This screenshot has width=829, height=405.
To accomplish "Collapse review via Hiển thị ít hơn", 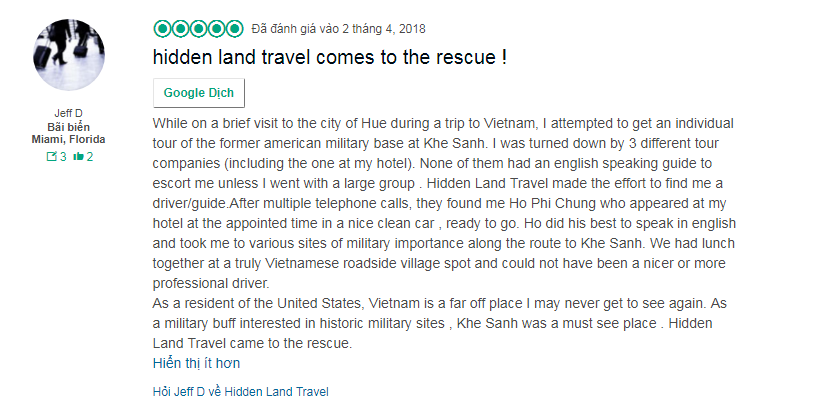I will [196, 363].
